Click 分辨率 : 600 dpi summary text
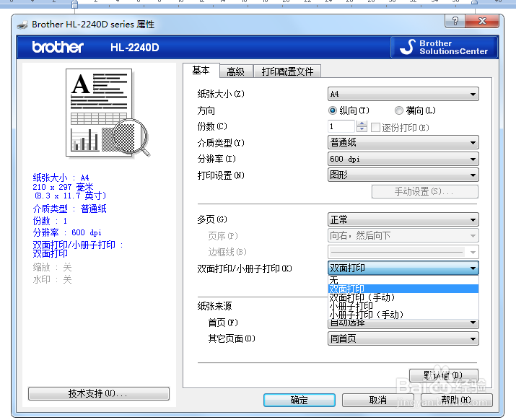This screenshot has height=420, width=516. (67, 232)
